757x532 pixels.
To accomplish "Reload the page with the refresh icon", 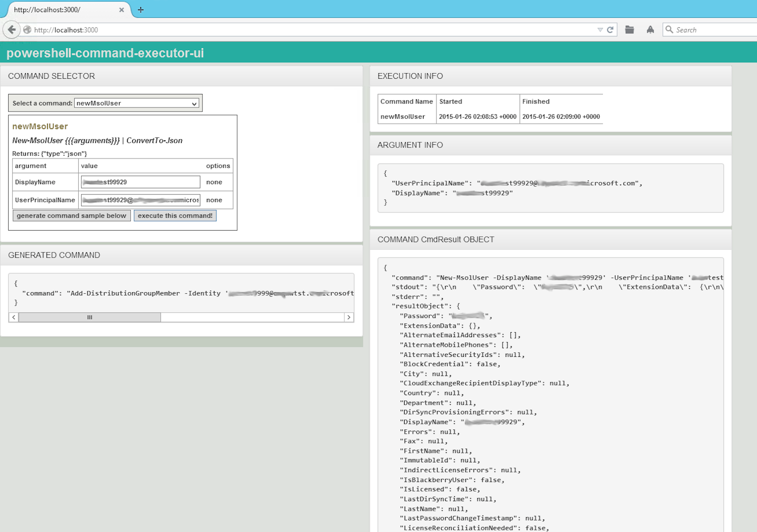I will 610,30.
